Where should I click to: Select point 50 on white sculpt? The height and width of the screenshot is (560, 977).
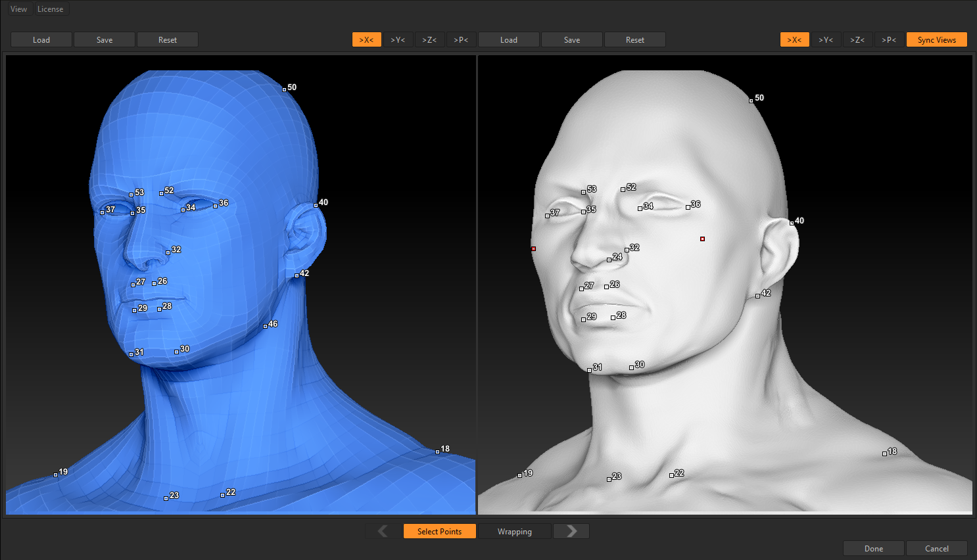pyautogui.click(x=751, y=101)
